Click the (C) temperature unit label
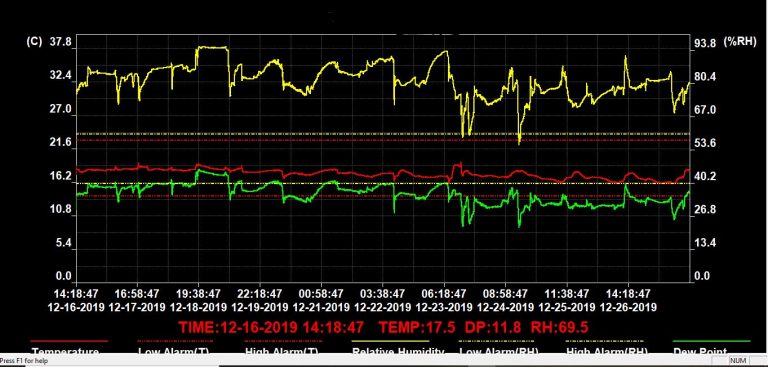The width and height of the screenshot is (768, 367). [34, 42]
